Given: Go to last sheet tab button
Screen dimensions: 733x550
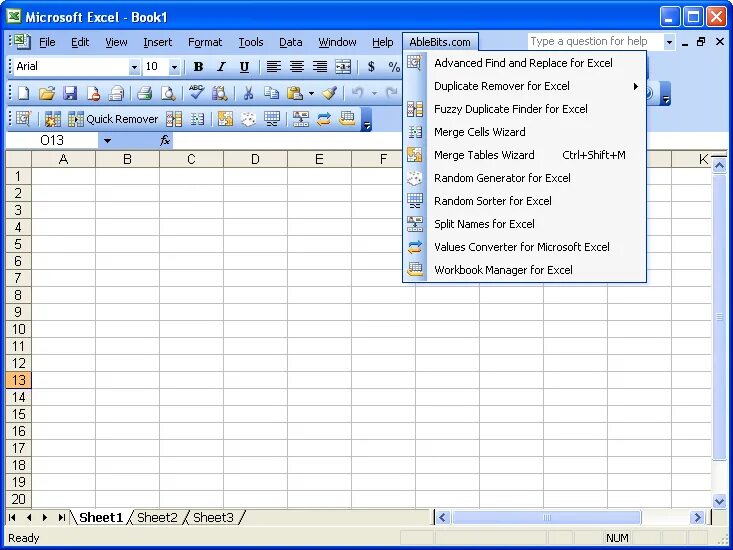Looking at the screenshot, I should [x=61, y=517].
